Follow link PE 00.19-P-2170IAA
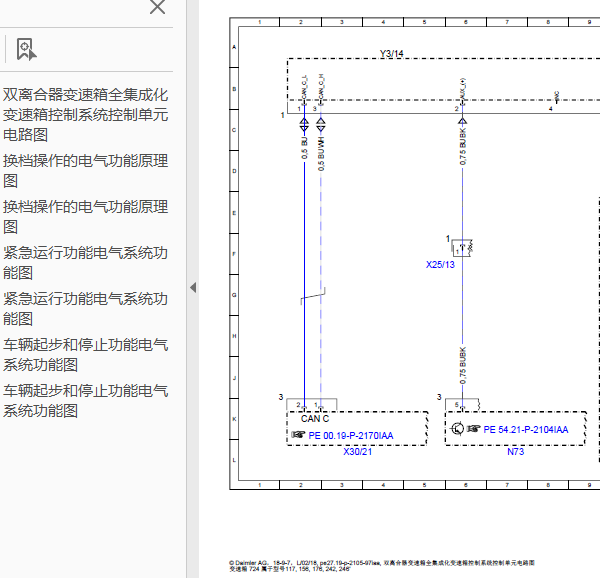 point(351,436)
